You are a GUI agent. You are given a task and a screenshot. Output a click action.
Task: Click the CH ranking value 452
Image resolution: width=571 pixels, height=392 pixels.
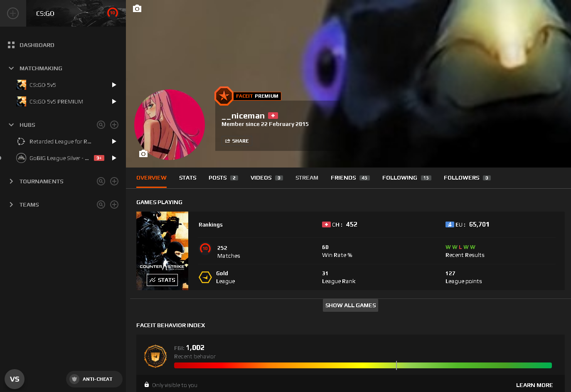pyautogui.click(x=352, y=224)
